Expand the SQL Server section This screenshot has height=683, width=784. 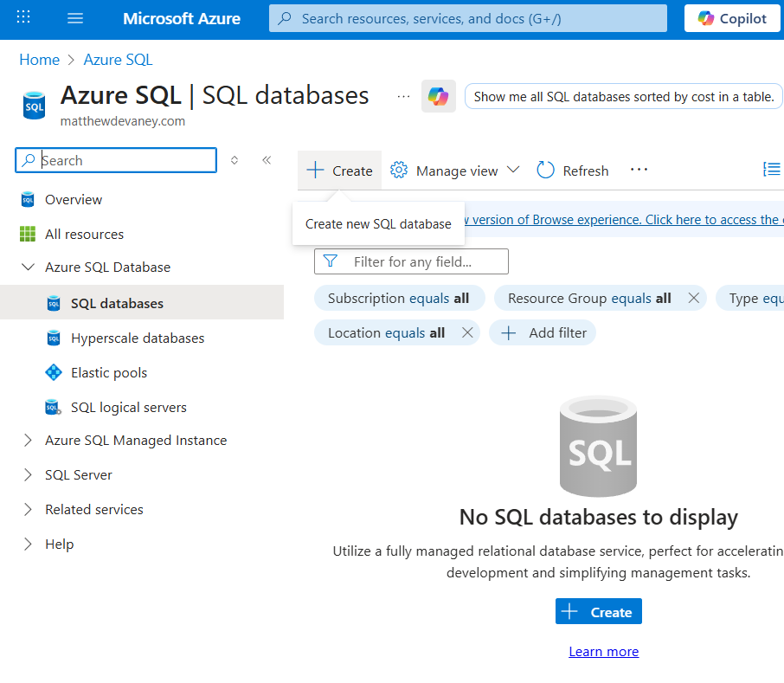28,475
